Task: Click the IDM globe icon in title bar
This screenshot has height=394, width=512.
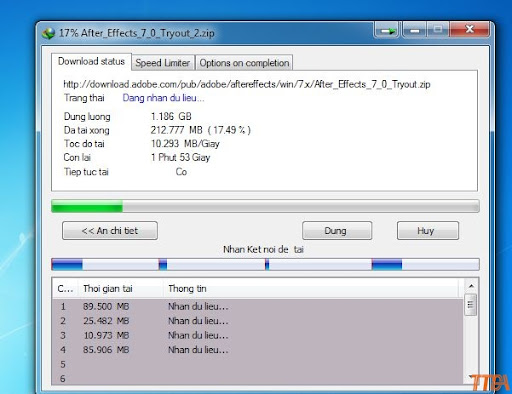Action: click(x=49, y=33)
